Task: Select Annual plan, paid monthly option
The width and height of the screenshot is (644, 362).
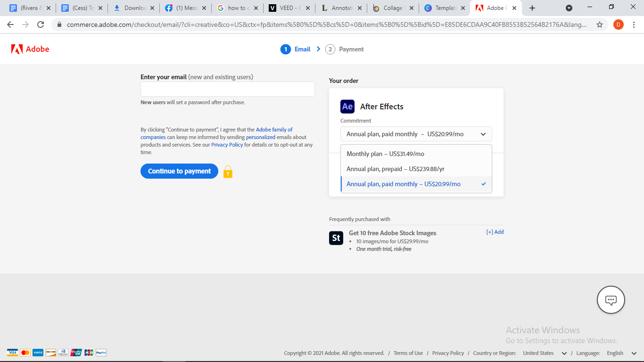Action: pyautogui.click(x=416, y=184)
